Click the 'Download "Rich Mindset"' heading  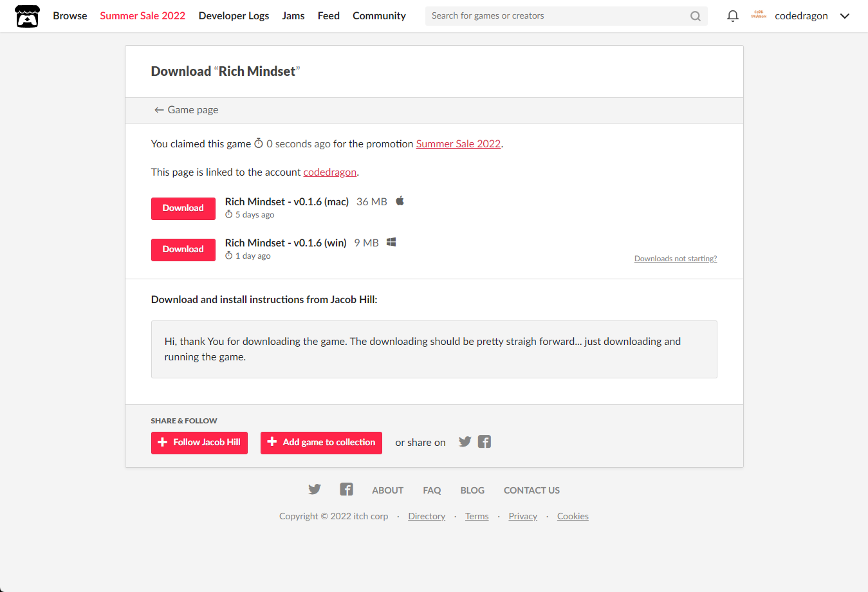point(226,71)
